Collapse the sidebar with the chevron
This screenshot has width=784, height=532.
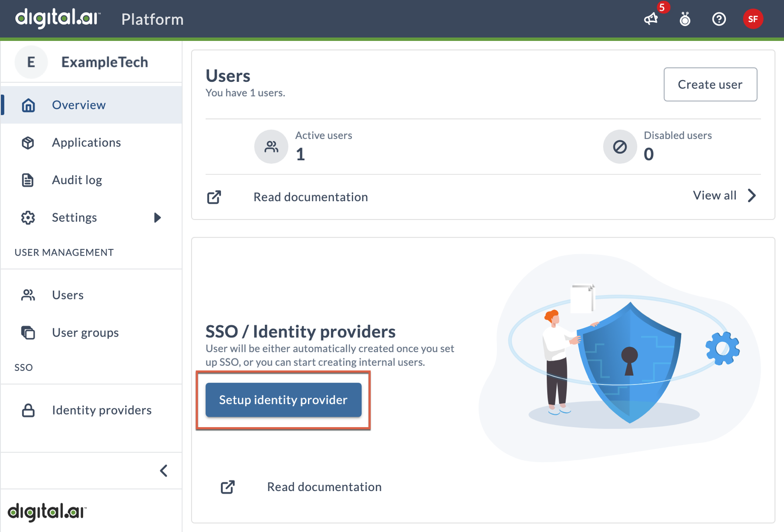coord(164,471)
